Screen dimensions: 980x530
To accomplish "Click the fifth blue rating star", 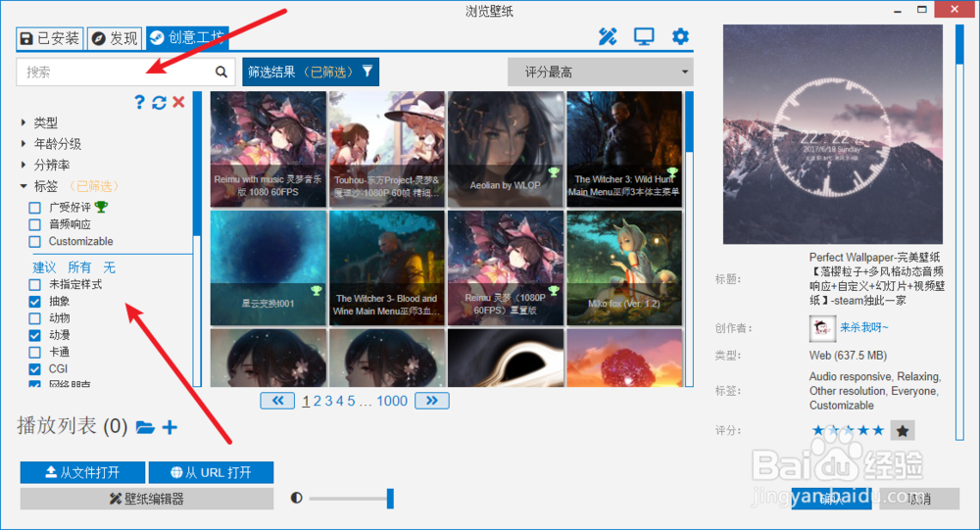I will 878,430.
